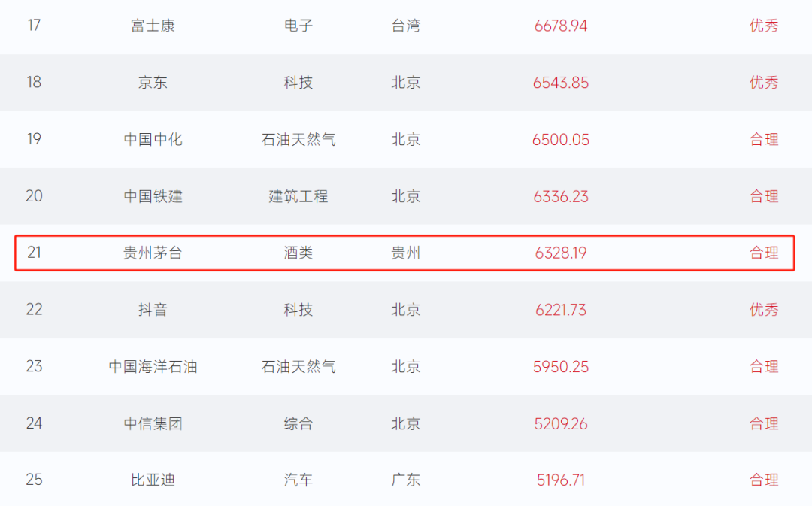Click company name 京东
Viewport: 812px width, 506px height.
click(x=153, y=83)
